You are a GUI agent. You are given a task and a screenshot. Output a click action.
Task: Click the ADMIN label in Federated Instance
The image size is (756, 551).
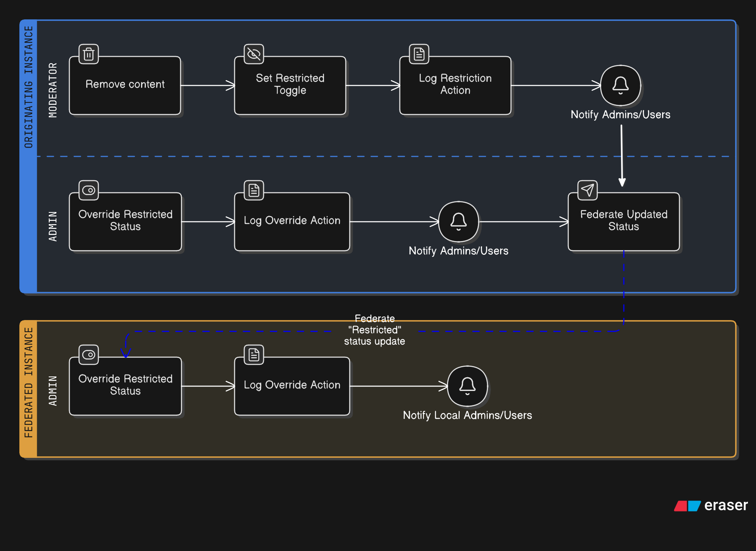pos(53,391)
